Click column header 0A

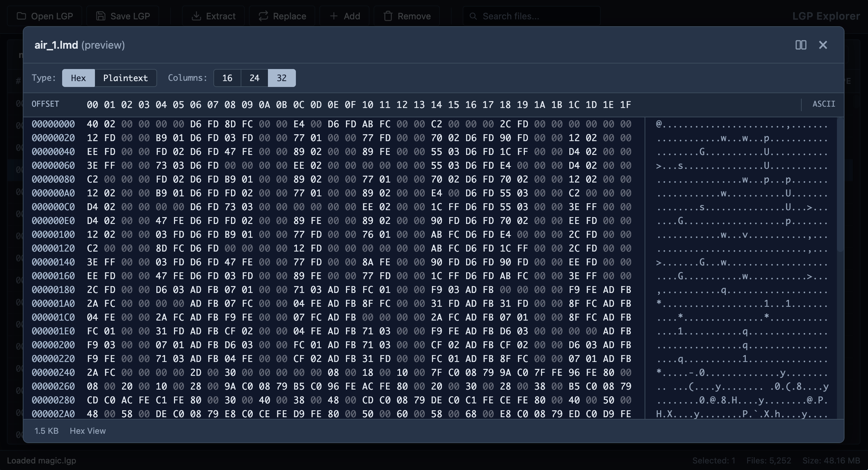pyautogui.click(x=264, y=105)
